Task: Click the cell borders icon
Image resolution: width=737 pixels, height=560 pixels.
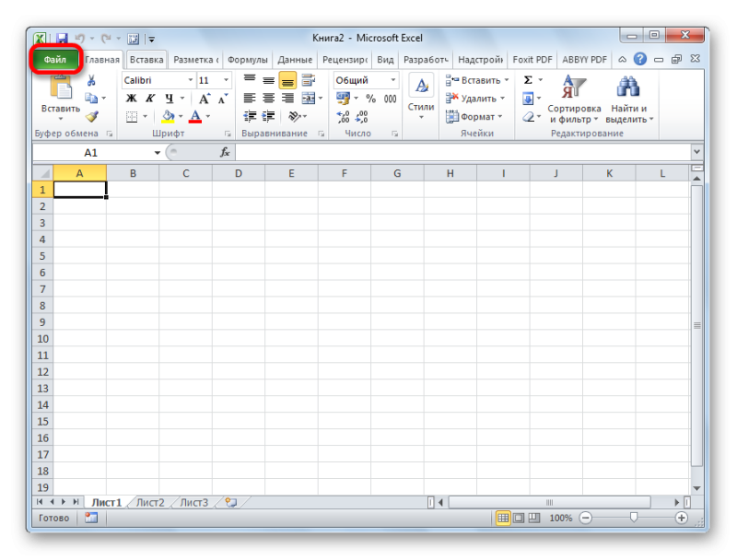Action: [x=132, y=116]
